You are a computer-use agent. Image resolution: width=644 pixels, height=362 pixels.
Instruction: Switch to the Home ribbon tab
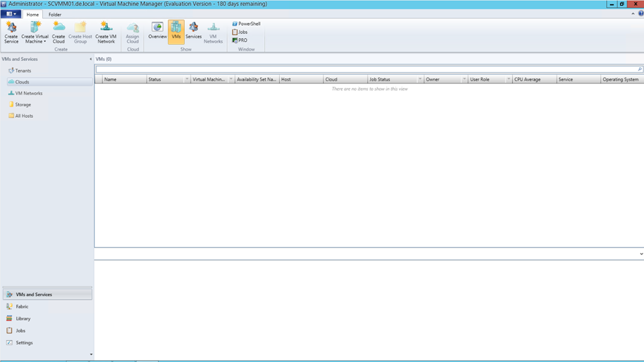[x=33, y=14]
